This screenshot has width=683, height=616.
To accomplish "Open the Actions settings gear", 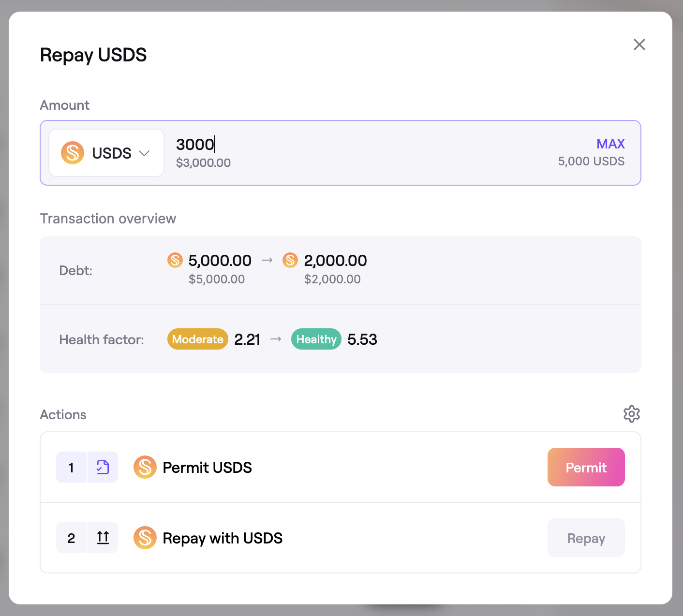I will [x=631, y=414].
